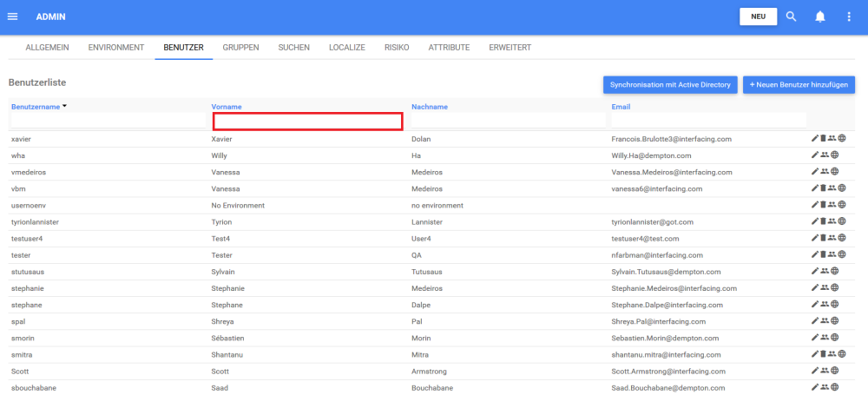This screenshot has width=868, height=395.
Task: Open groups icon for user wha
Action: click(x=825, y=155)
